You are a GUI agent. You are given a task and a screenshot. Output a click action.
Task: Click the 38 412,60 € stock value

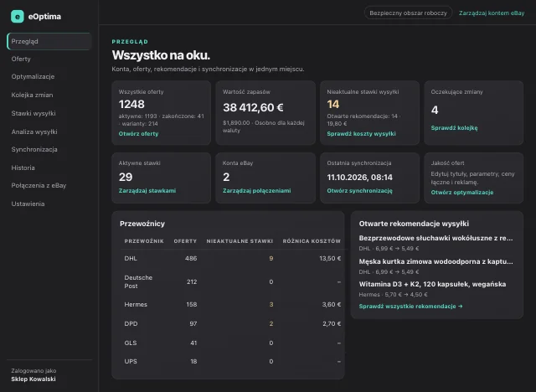pyautogui.click(x=253, y=107)
